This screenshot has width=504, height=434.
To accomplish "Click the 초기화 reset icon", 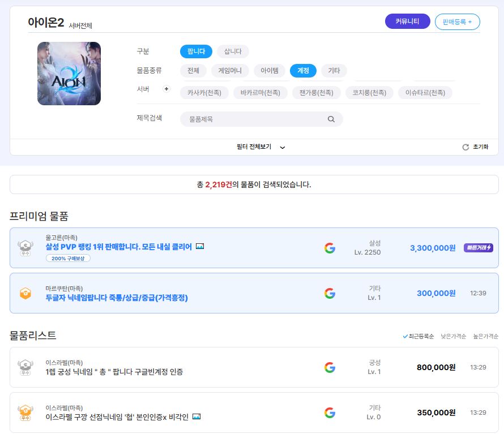I will coord(465,147).
